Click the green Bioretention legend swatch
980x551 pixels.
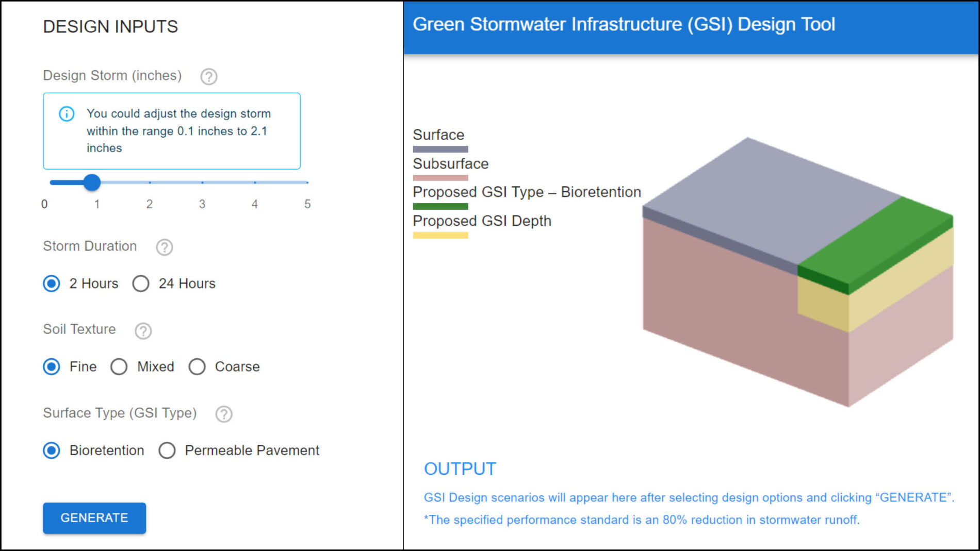click(x=440, y=206)
